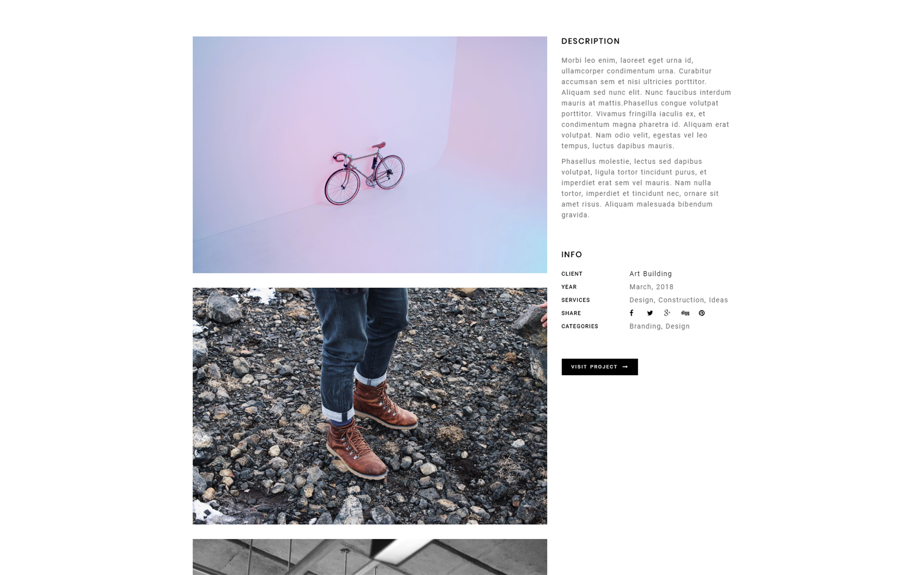Share via the Digg icon
This screenshot has height=575, width=924.
point(685,313)
